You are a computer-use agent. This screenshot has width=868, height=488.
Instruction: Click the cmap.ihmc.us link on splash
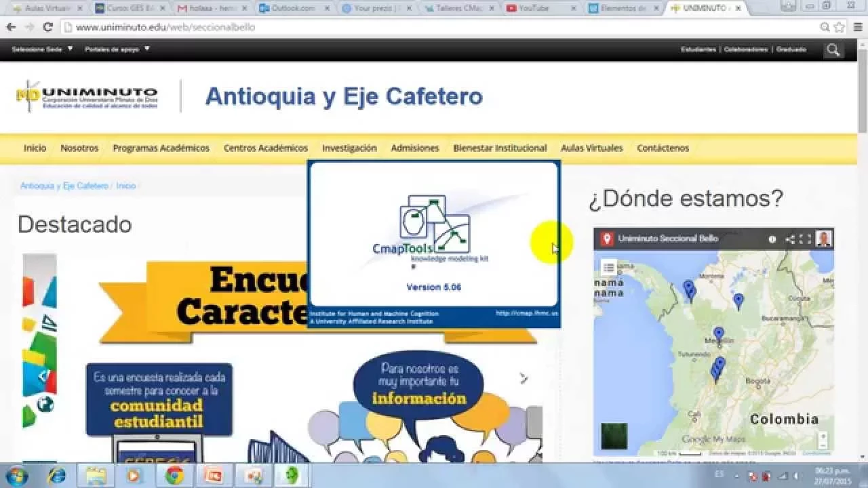(x=526, y=313)
